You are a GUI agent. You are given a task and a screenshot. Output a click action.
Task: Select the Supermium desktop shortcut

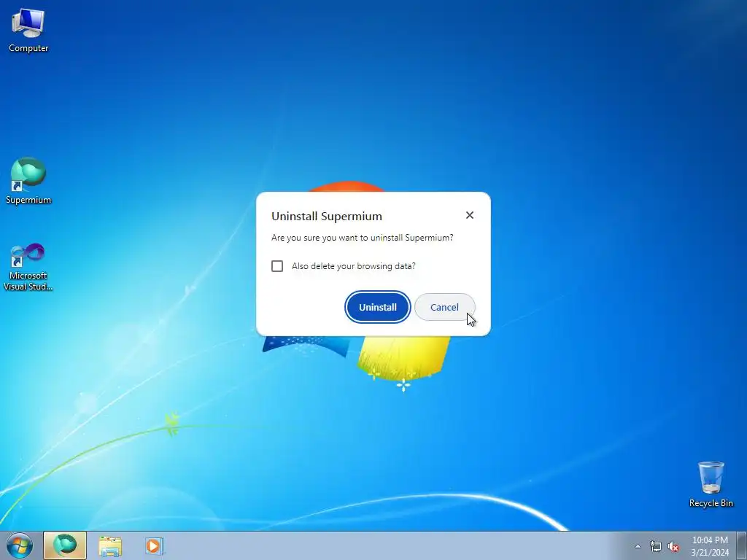tap(28, 182)
